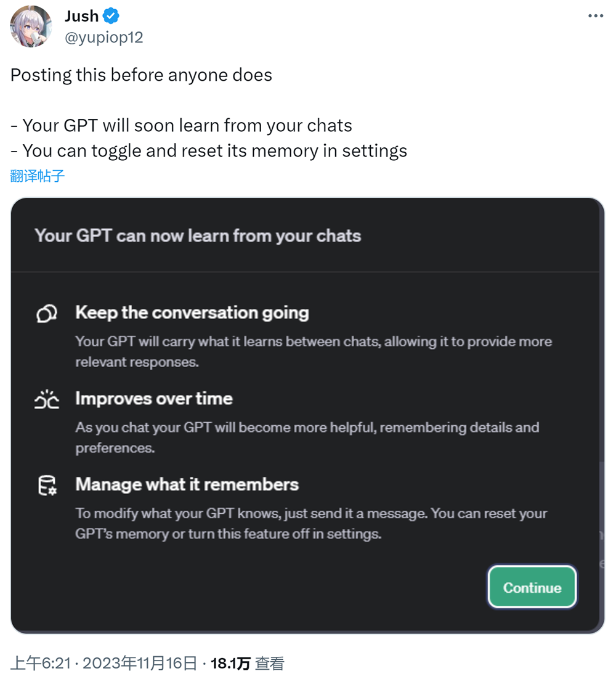Click Jush's anime avatar picture
Image resolution: width=616 pixels, height=679 pixels.
click(31, 26)
